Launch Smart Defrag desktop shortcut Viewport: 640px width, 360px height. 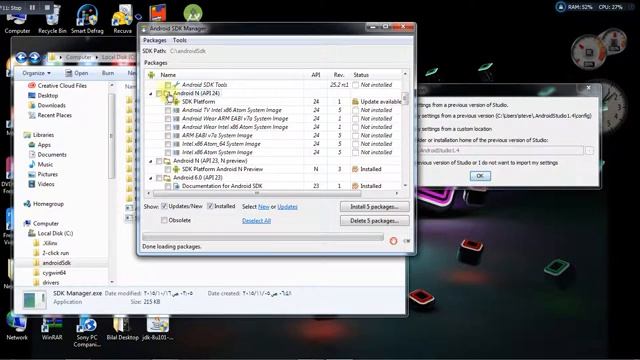pos(87,20)
